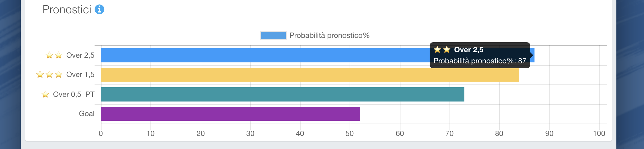This screenshot has height=149, width=644.
Task: Click the info icon beside Pronostici
Action: point(99,10)
